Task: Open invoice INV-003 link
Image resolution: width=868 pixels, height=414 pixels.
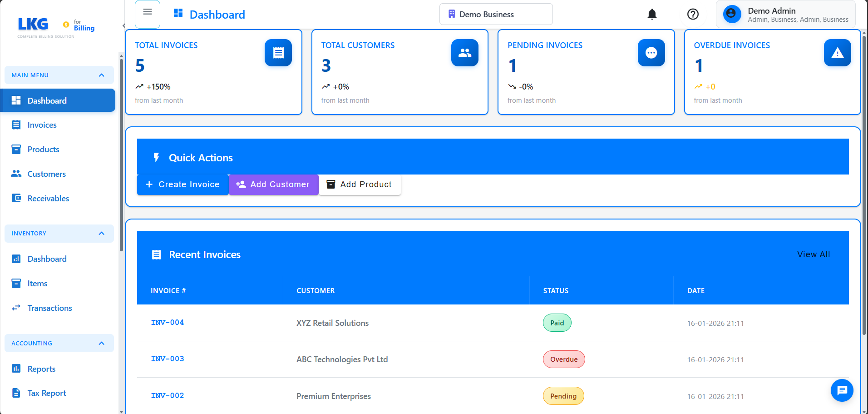Action: pos(167,359)
